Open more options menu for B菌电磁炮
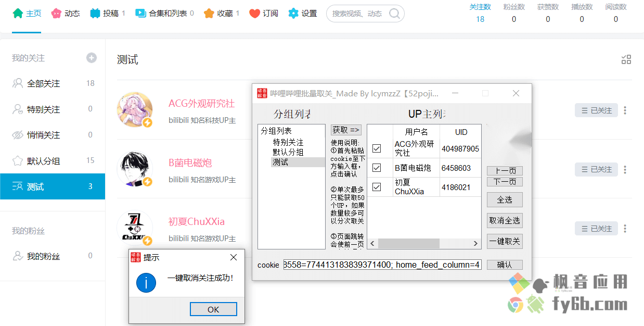Viewport: 644px width, 326px height. (625, 169)
